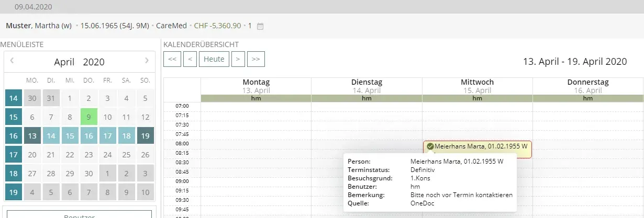Click tooltip status value Definitiv

(x=422, y=169)
